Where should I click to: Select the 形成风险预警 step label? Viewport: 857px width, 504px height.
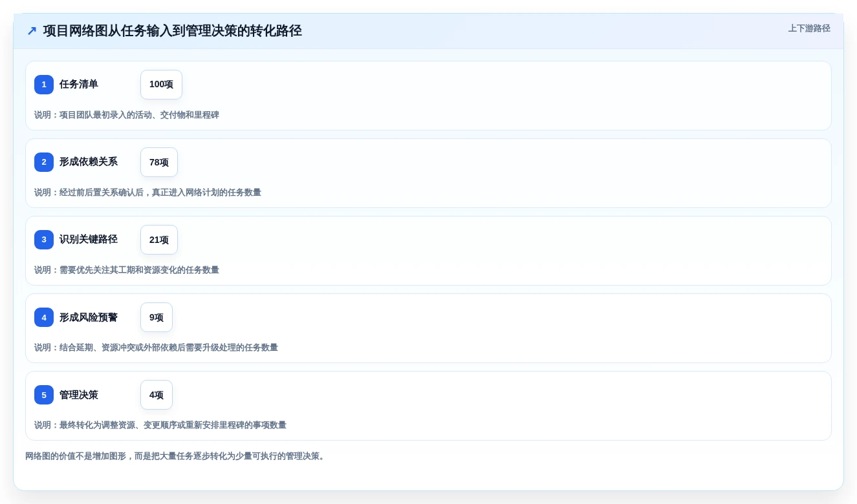89,317
